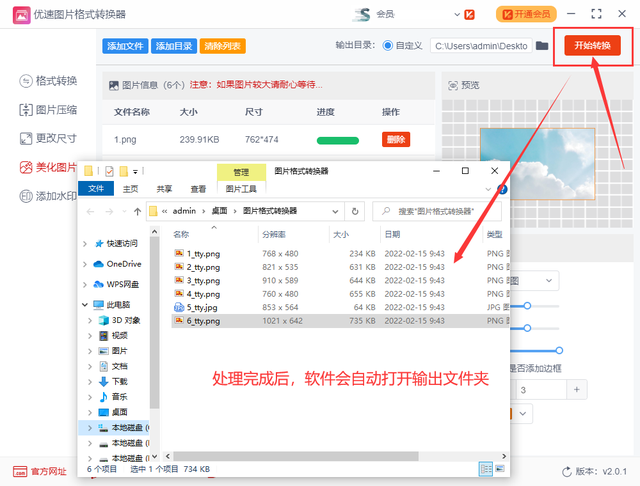The width and height of the screenshot is (640, 486).
Task: Switch to details view icon in Explorer
Action: pos(486,469)
